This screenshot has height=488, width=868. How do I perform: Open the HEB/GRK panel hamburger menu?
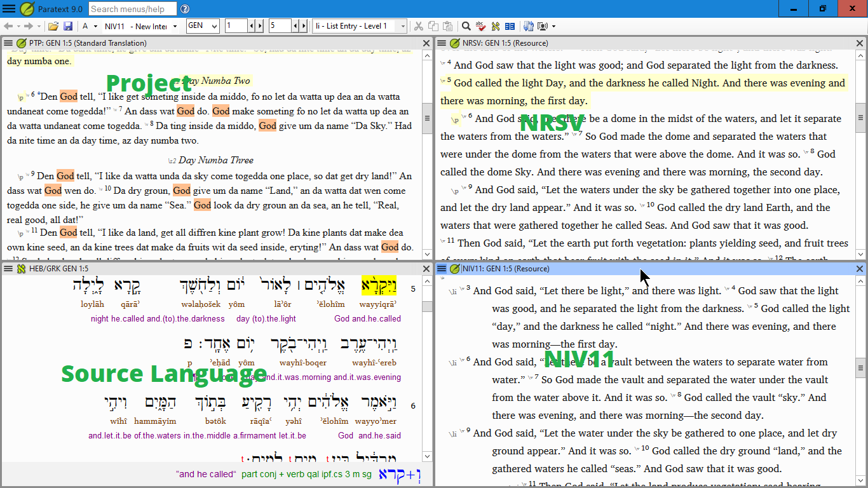pyautogui.click(x=9, y=269)
